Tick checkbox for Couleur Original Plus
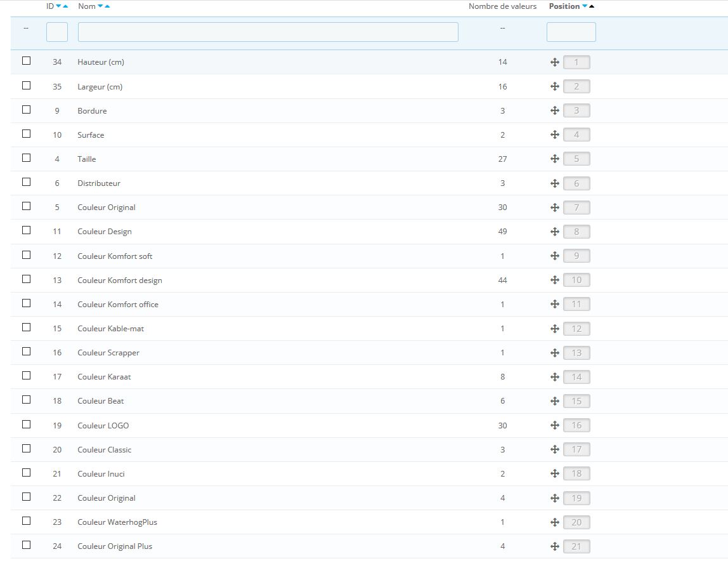Screen dimensions: 728x561 tap(27, 545)
